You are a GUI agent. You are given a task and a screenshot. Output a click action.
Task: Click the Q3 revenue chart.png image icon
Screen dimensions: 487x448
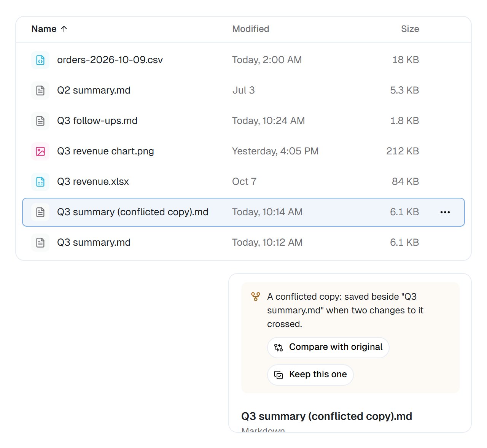40,151
